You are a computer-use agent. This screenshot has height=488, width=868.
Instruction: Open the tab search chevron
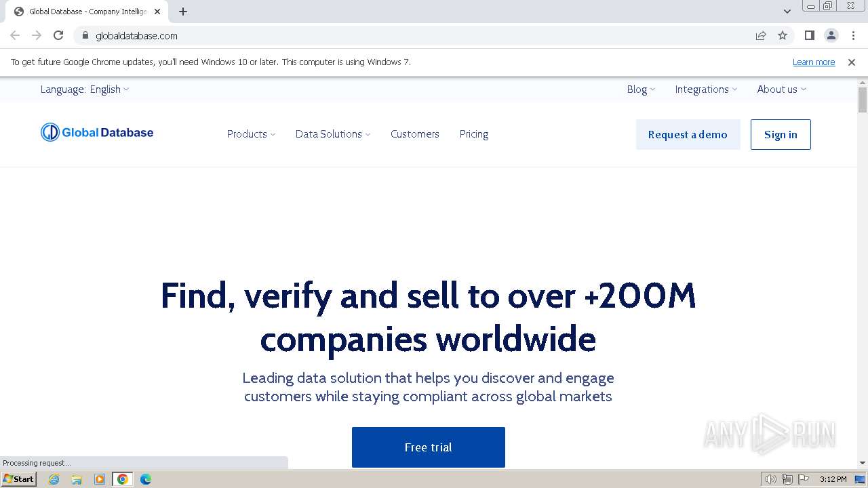coord(787,12)
